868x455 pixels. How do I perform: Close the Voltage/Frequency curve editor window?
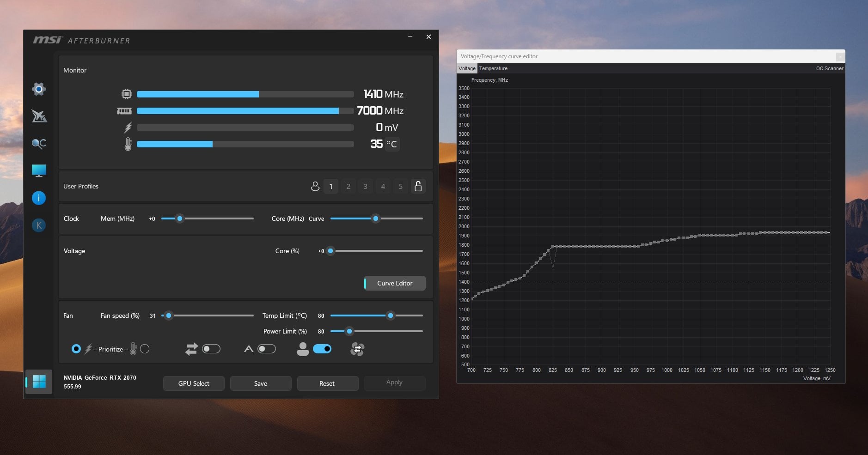pyautogui.click(x=840, y=56)
